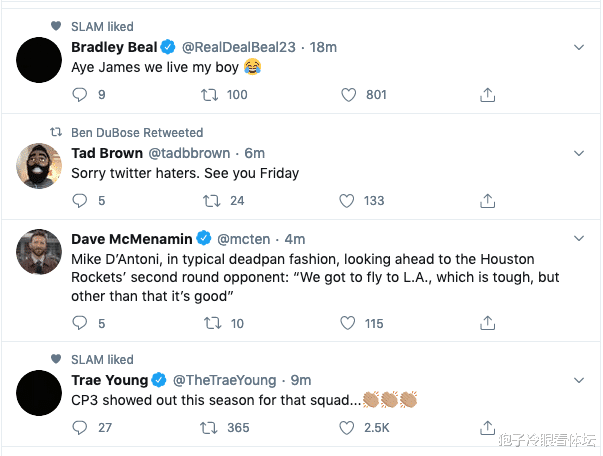Share Bradley Beal's tweet
This screenshot has height=456, width=603.
(x=488, y=95)
